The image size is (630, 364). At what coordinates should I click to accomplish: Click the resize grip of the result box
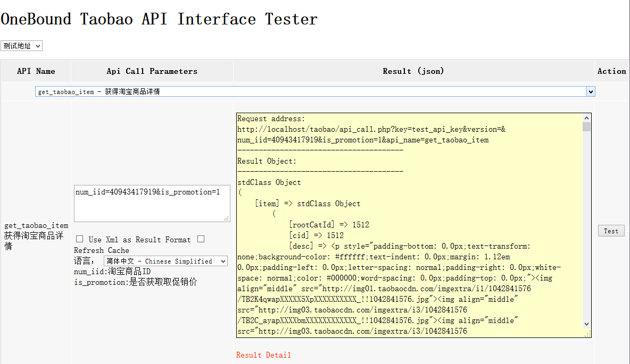coord(587,334)
